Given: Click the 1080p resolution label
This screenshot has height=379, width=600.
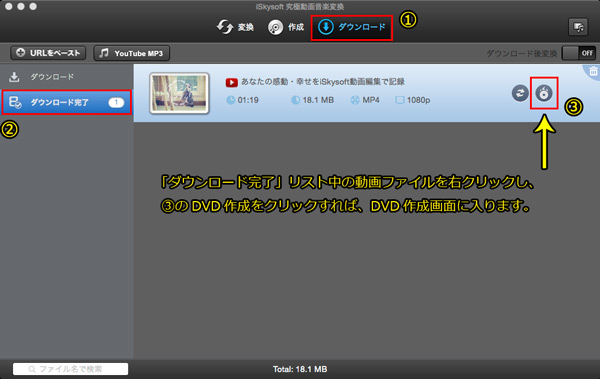Looking at the screenshot, I should tap(418, 100).
